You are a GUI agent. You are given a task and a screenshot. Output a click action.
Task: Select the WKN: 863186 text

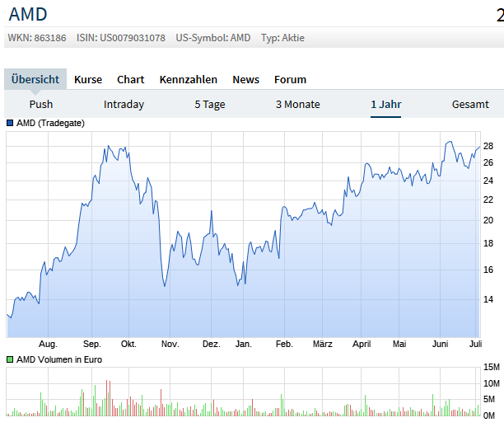(x=37, y=38)
